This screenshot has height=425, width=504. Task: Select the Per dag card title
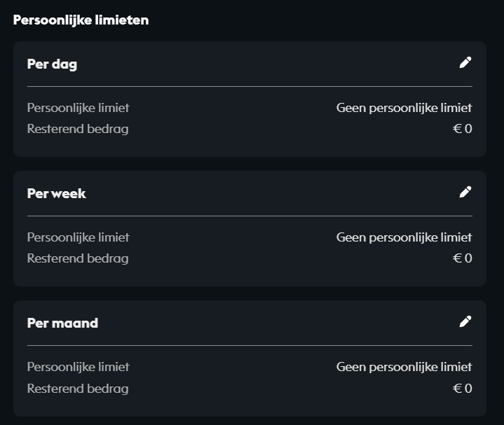[52, 64]
